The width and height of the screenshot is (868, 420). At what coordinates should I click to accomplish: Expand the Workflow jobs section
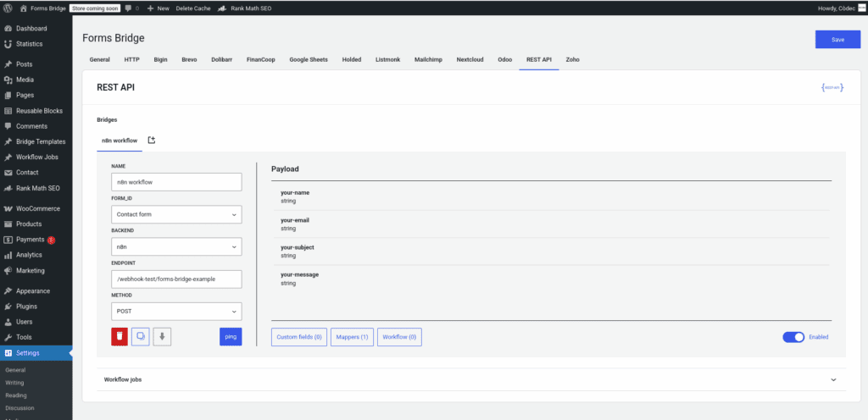(471, 379)
